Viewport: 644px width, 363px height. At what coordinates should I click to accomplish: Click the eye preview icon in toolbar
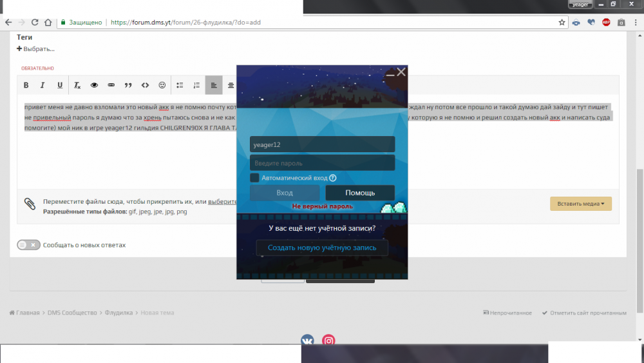click(x=95, y=85)
